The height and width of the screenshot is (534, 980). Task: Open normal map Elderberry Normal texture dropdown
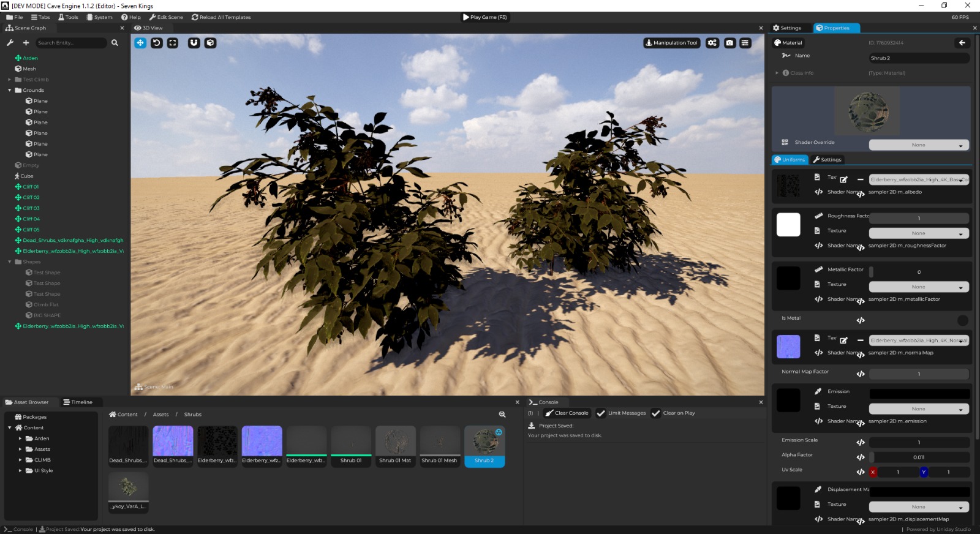[919, 340]
